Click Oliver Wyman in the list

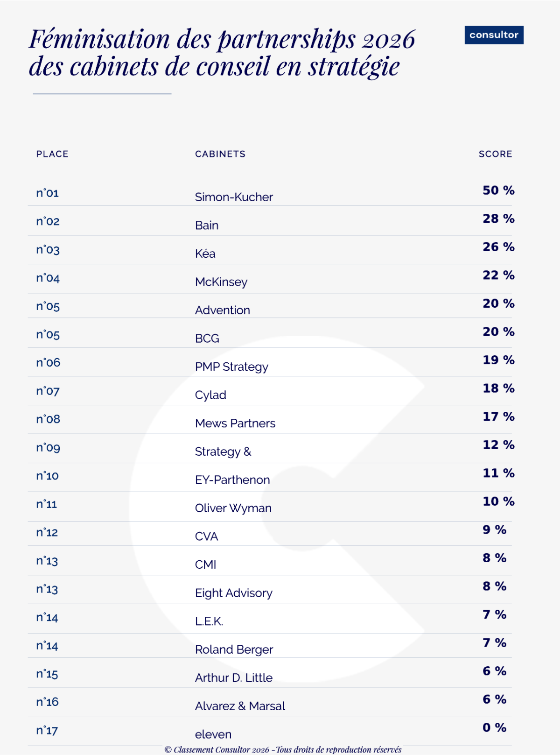233,508
